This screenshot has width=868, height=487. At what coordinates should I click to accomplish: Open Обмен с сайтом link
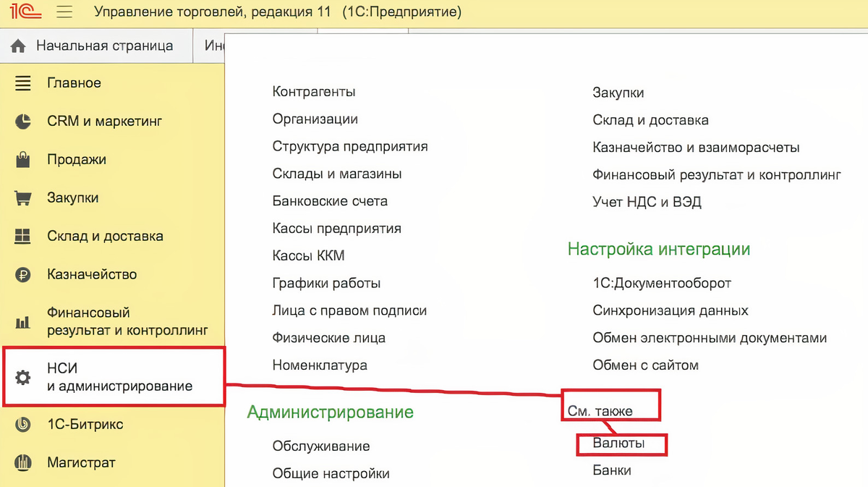click(x=646, y=365)
